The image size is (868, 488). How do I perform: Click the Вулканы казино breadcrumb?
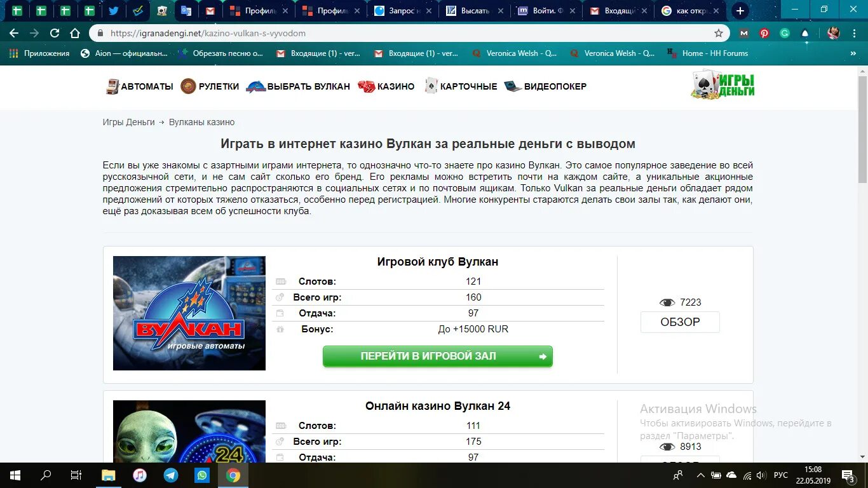[201, 122]
